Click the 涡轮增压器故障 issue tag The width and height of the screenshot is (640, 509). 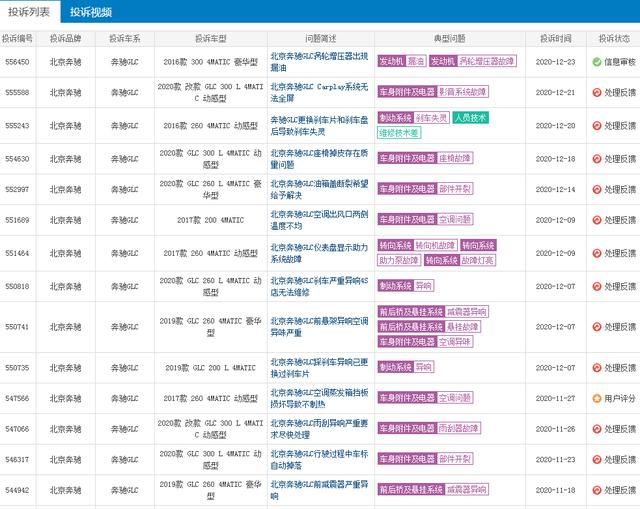tap(473, 61)
